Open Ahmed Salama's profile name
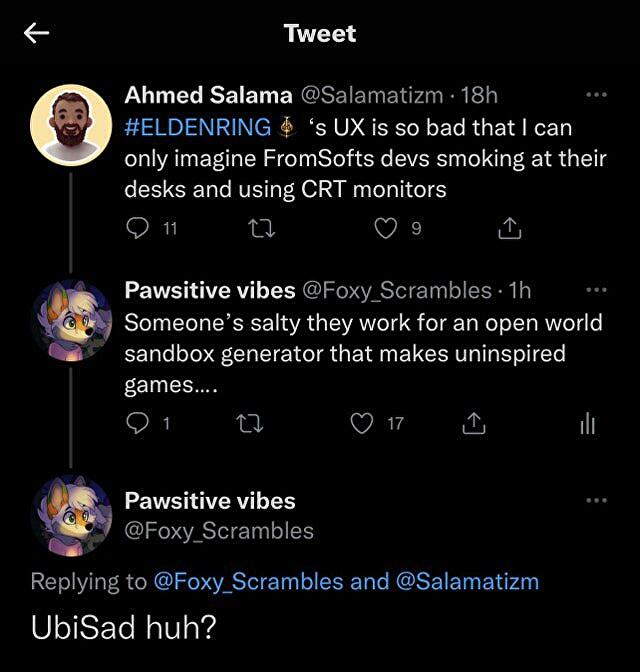 (x=208, y=95)
